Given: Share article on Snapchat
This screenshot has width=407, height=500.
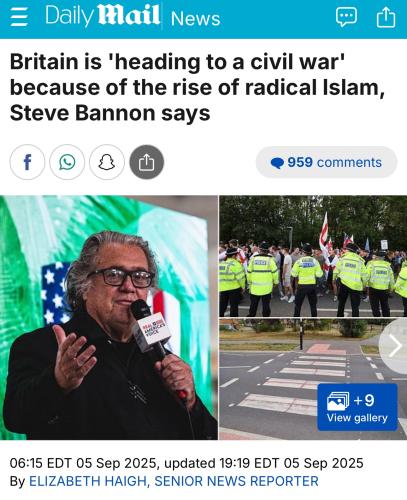Looking at the screenshot, I should tap(107, 162).
